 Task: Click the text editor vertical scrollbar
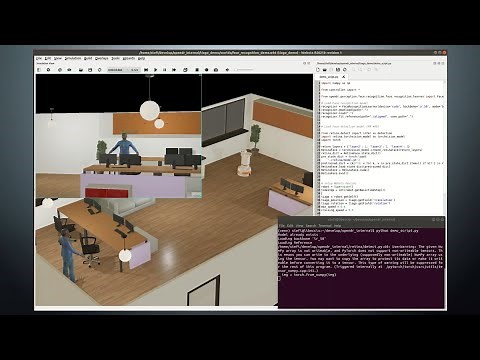click(x=445, y=147)
